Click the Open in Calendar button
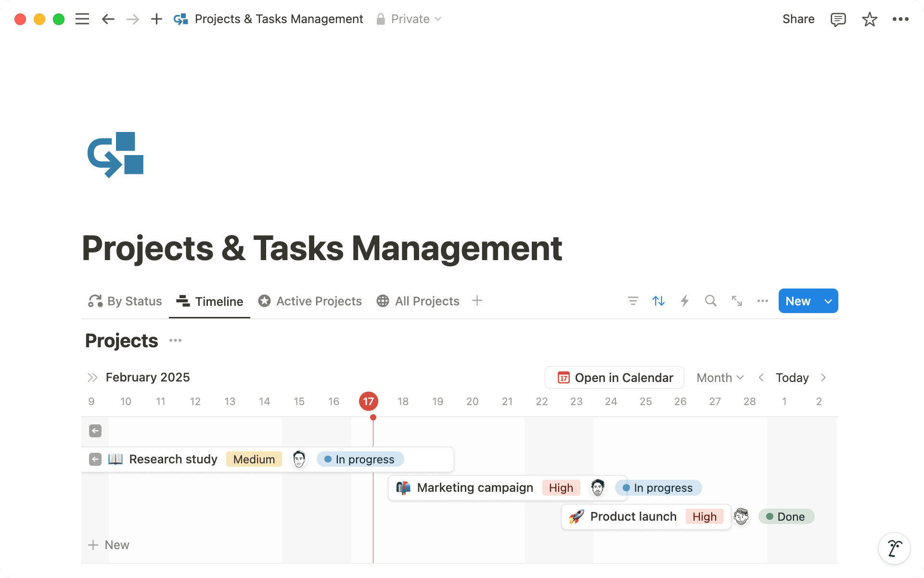 click(614, 378)
